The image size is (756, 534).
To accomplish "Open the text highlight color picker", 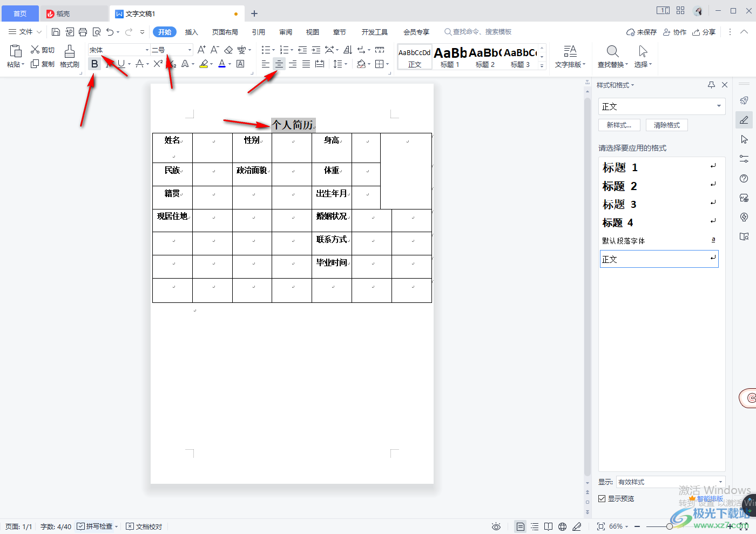I will coord(204,64).
